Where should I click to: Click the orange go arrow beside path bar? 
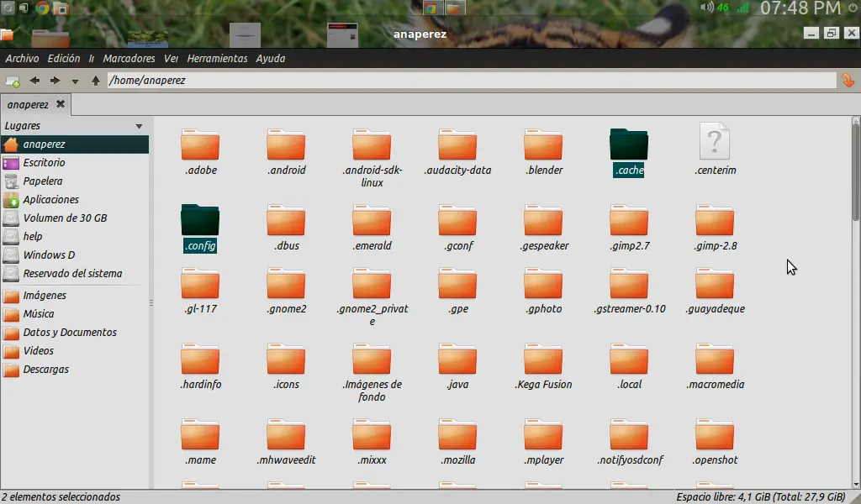848,81
